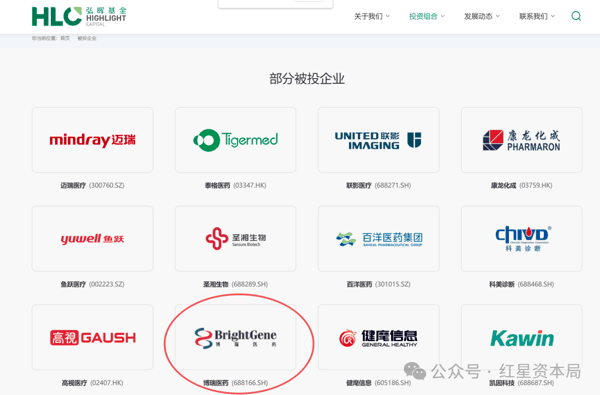600x395 pixels.
Task: Click the HLC Highlight Capital logo
Action: [79, 16]
